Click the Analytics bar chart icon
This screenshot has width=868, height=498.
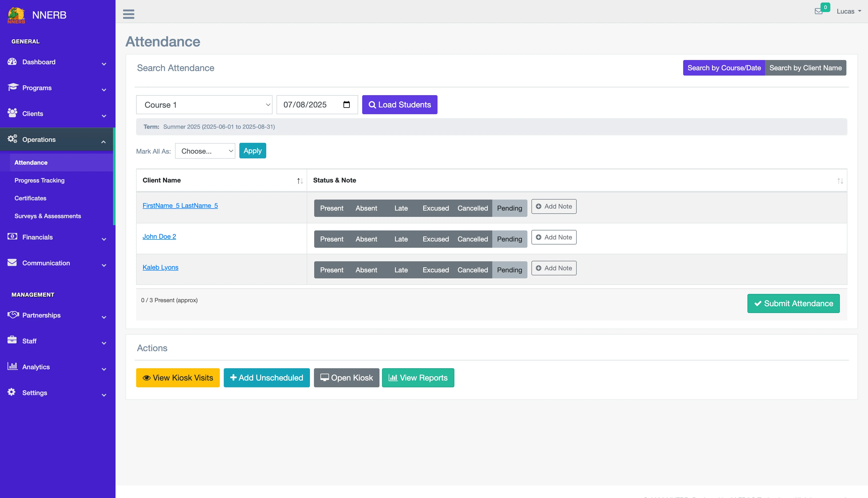12,366
